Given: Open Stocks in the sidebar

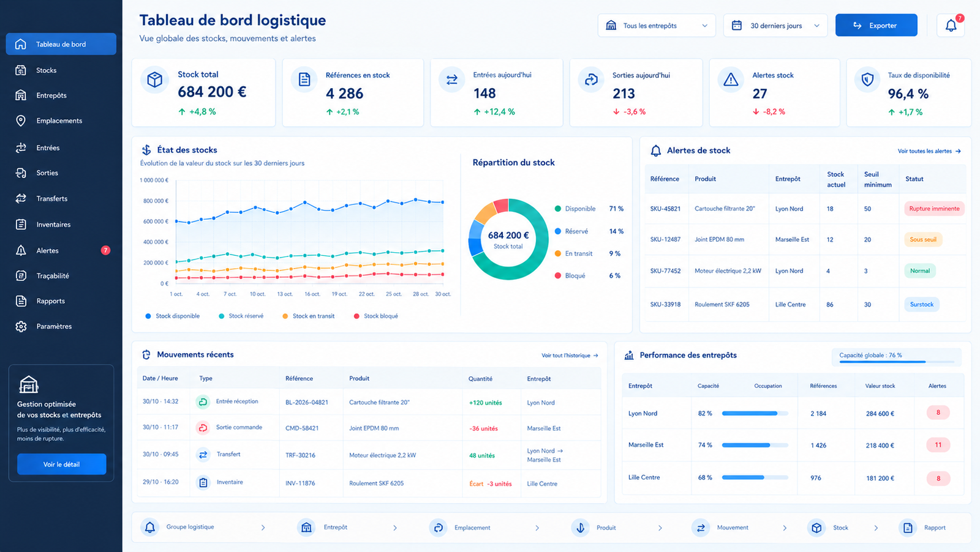Looking at the screenshot, I should click(x=61, y=70).
